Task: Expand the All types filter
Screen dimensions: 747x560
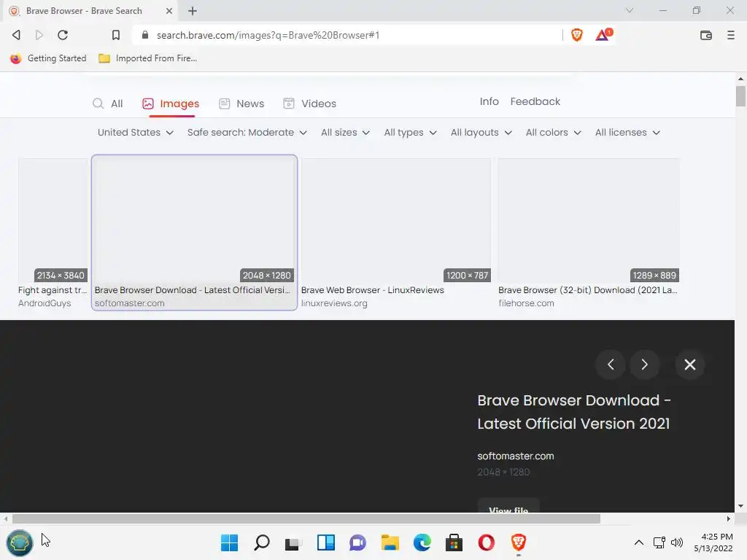Action: point(410,133)
